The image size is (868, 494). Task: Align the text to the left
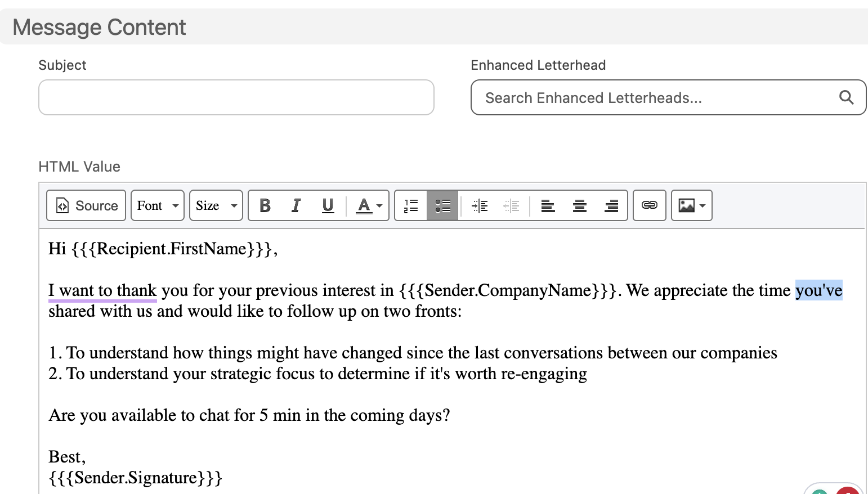pos(547,205)
